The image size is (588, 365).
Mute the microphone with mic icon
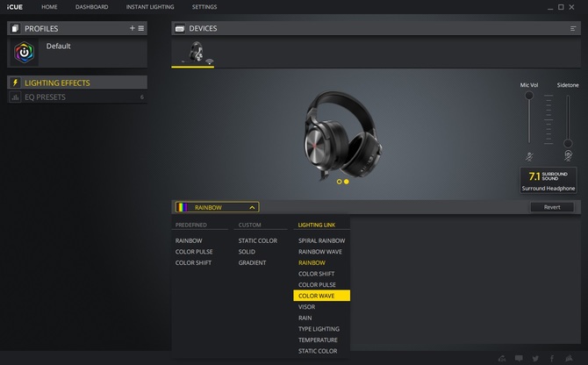(x=529, y=157)
